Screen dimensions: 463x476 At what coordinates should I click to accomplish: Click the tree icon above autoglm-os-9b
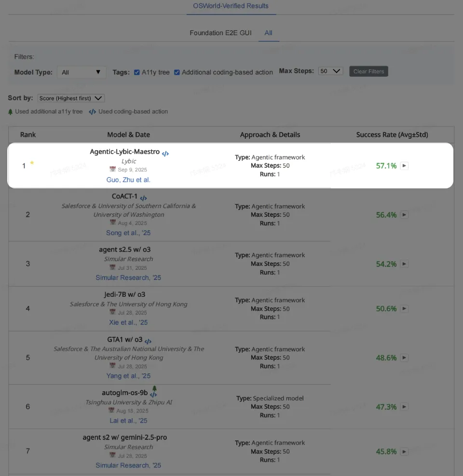point(154,388)
